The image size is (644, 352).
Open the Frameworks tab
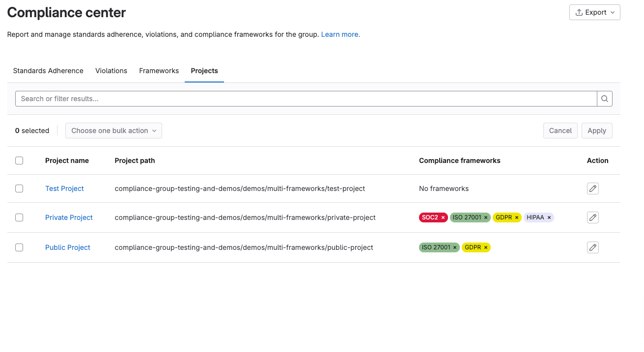coord(159,71)
